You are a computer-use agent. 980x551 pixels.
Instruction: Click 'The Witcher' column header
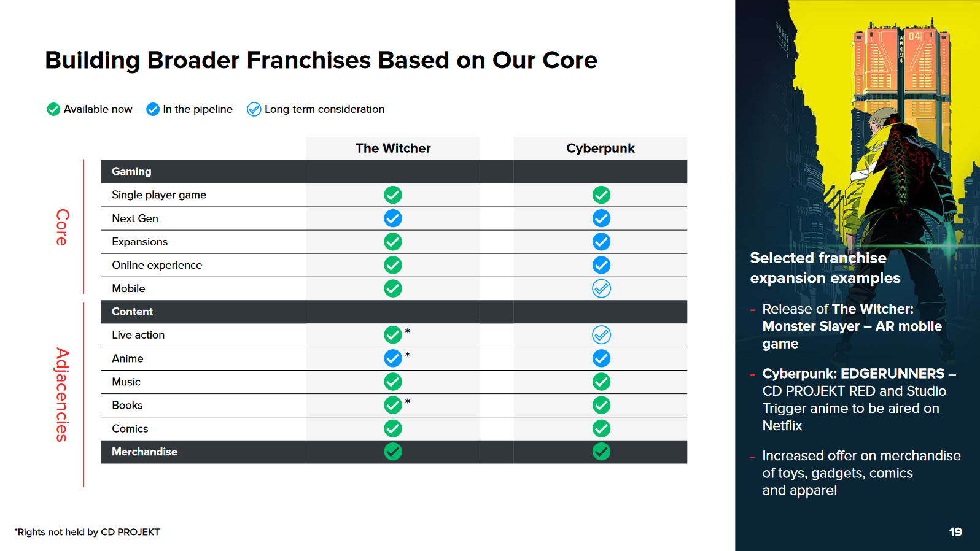393,148
